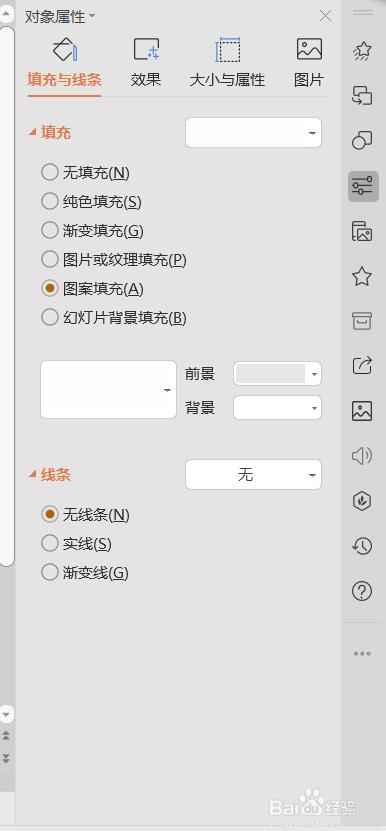Open the 前景 foreground color dropdown
Image resolution: width=386 pixels, height=831 pixels.
(277, 374)
